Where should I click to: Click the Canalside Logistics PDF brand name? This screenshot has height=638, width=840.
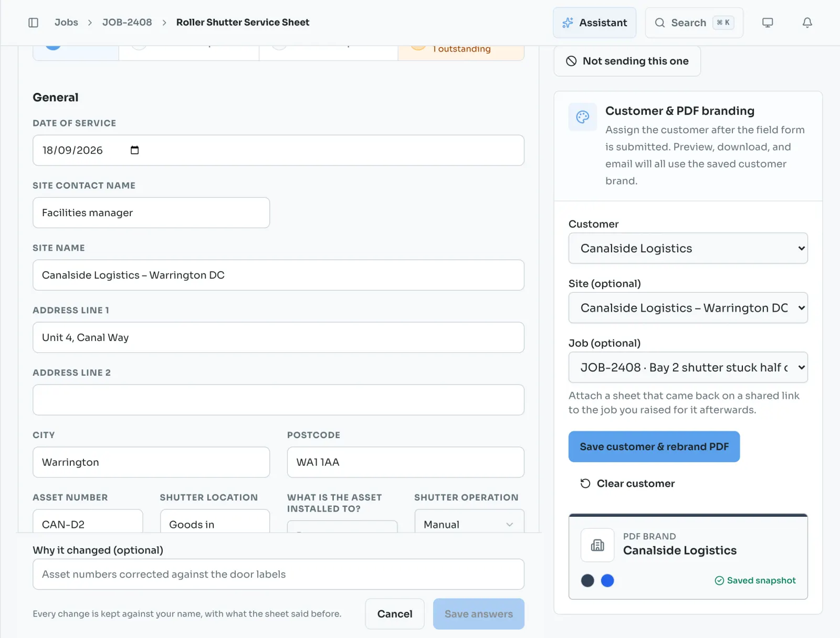point(680,550)
